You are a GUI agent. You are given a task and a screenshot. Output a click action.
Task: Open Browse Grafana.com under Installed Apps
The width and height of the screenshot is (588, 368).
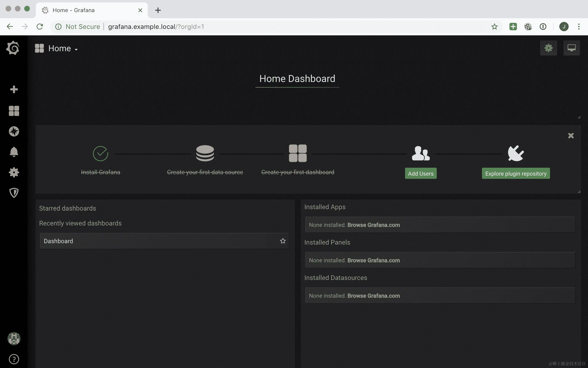pos(373,225)
